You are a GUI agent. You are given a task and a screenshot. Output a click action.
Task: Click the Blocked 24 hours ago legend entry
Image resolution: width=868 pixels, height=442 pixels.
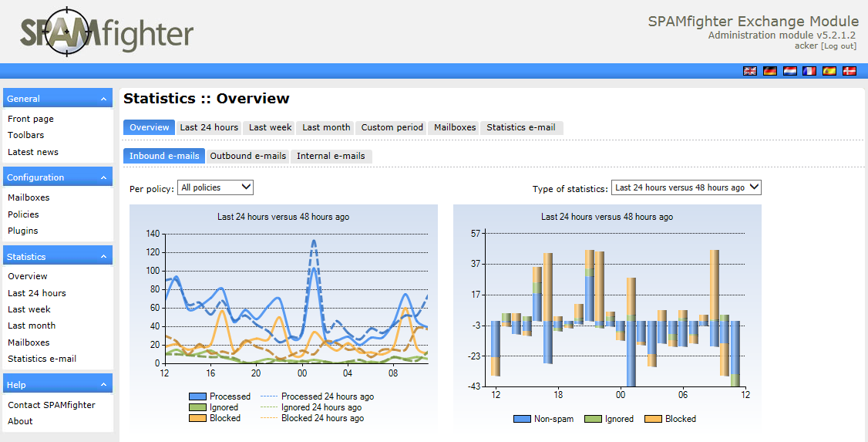(x=312, y=418)
